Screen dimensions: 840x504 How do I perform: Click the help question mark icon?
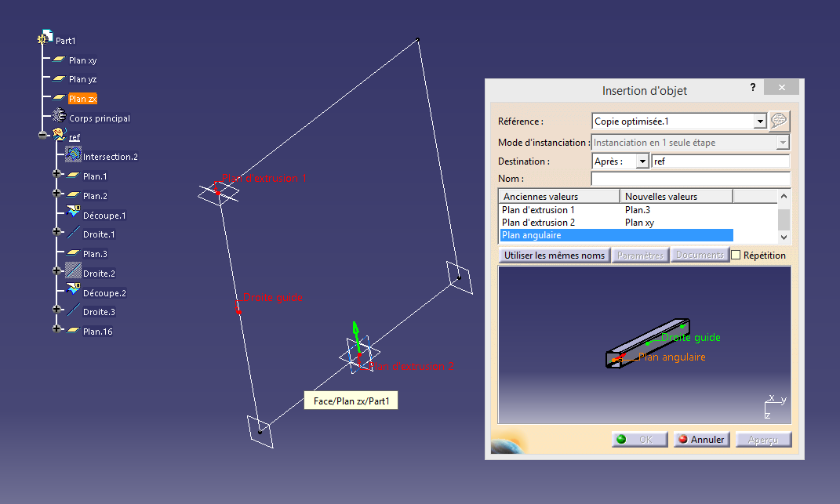[x=752, y=87]
